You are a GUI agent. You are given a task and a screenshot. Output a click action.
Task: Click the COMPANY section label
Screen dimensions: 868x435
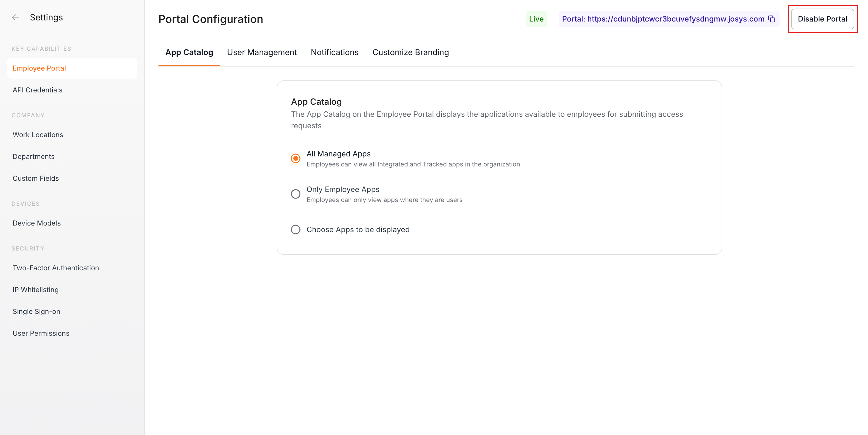coord(28,116)
